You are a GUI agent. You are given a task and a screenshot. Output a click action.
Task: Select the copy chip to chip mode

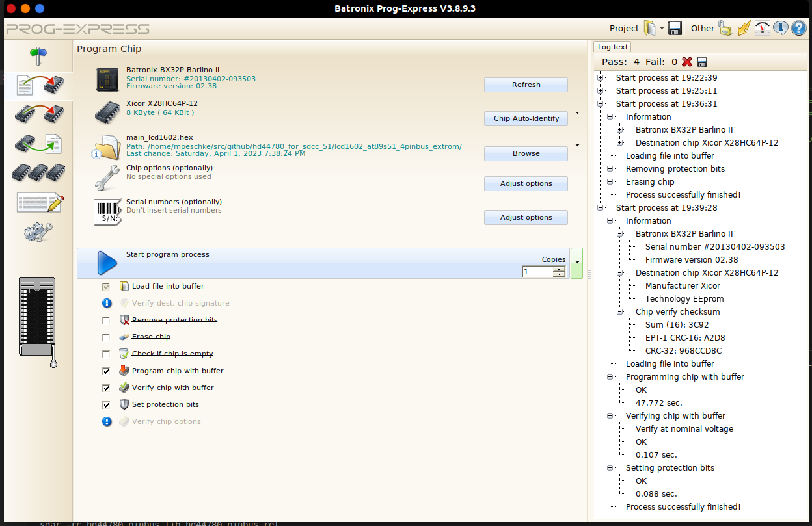[38, 114]
